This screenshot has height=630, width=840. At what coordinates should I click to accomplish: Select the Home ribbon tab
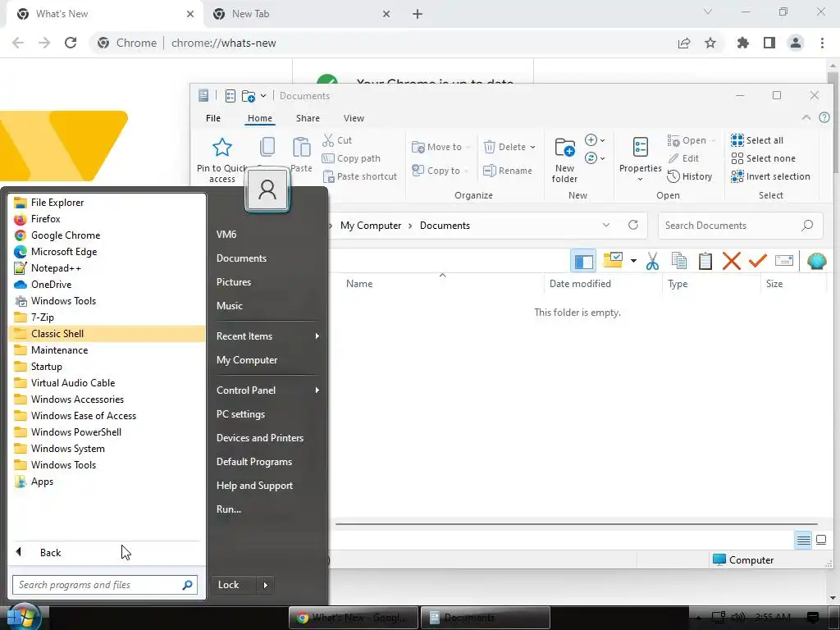[260, 118]
